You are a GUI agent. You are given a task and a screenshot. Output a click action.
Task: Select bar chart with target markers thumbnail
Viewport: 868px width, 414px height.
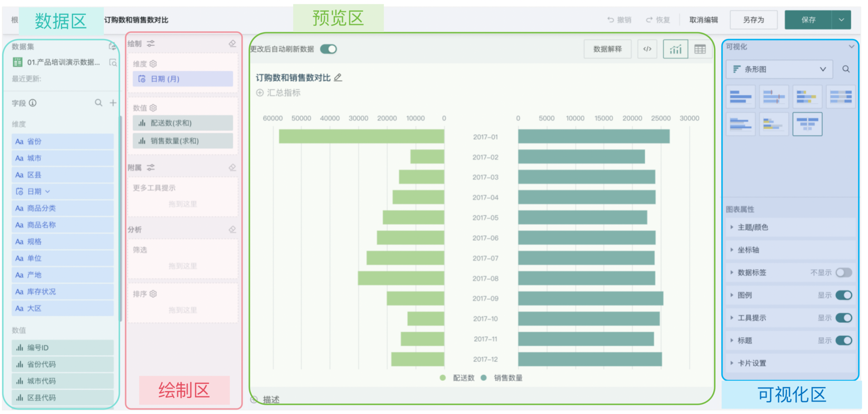click(774, 97)
